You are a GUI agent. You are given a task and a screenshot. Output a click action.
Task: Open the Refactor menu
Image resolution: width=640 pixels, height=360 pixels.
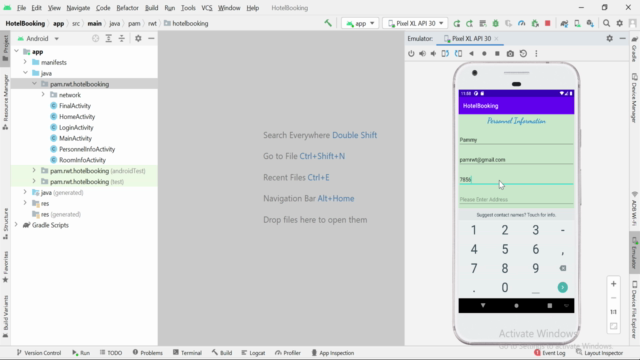127,8
